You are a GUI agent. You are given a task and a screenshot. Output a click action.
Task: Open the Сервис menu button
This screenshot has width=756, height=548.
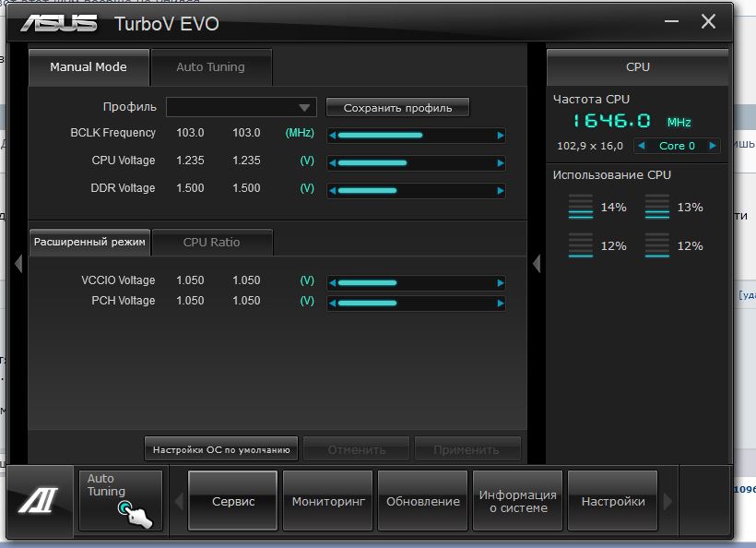point(233,501)
